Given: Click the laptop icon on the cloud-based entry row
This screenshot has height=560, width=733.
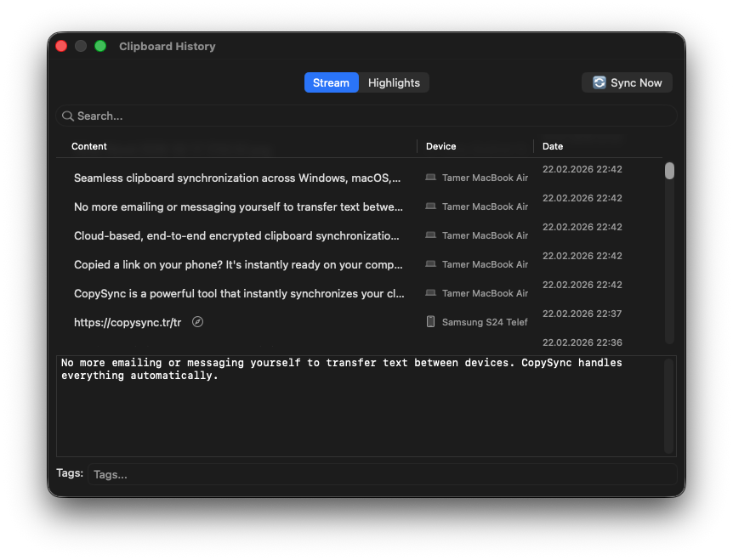Looking at the screenshot, I should [429, 235].
